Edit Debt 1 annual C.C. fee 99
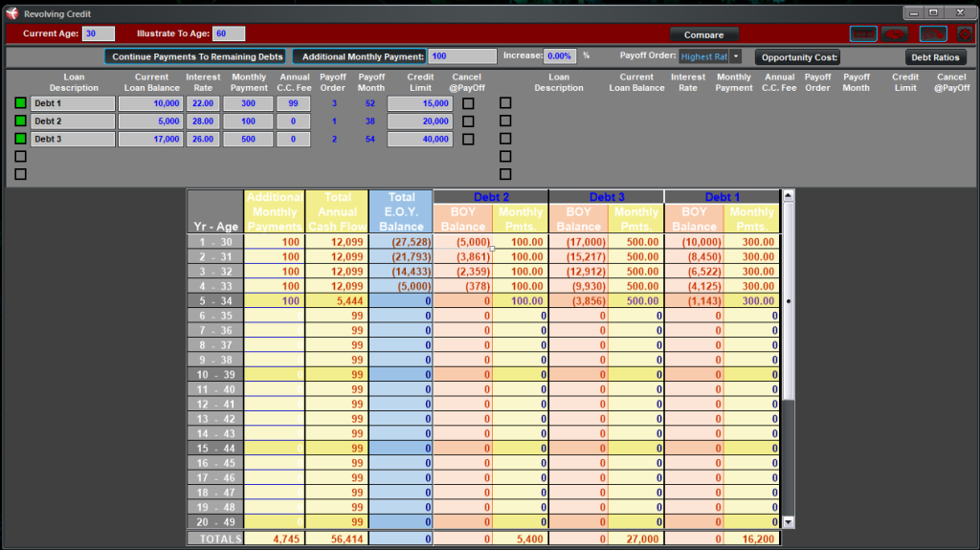This screenshot has width=980, height=550. pyautogui.click(x=293, y=103)
